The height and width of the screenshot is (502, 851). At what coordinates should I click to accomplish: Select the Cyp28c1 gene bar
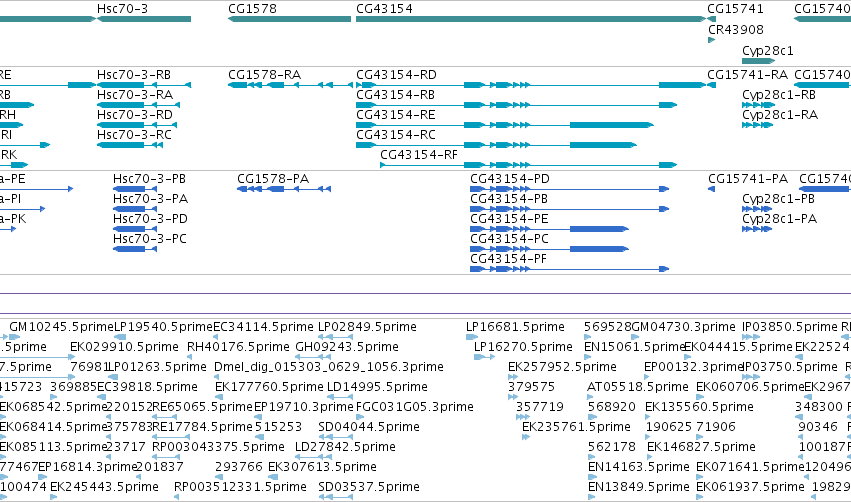758,61
